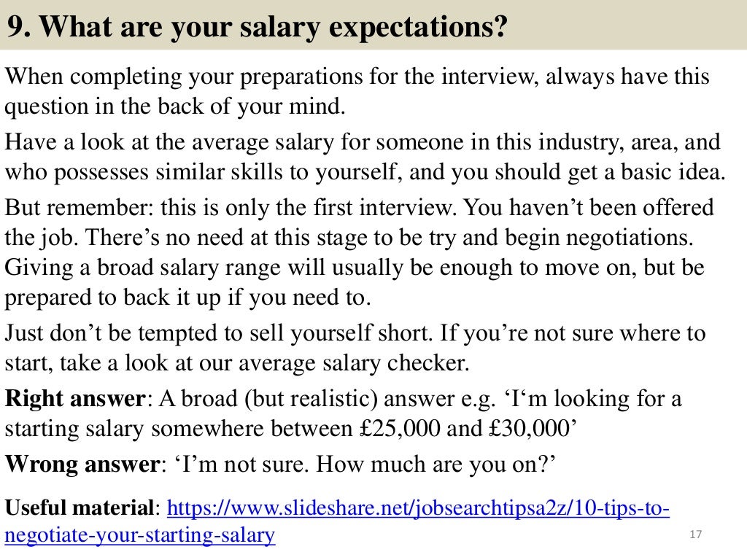This screenshot has width=747, height=560.
Task: Click the line starting 'who possesses similar skills'
Action: point(365,172)
